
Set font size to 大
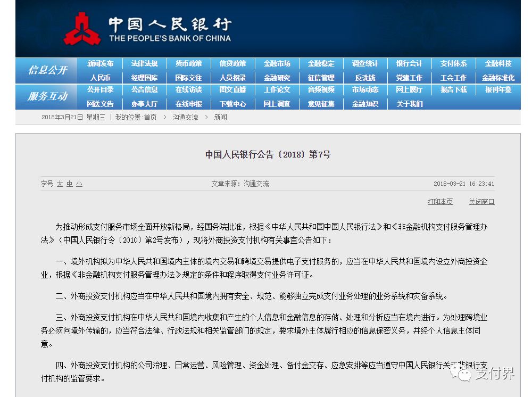pos(60,184)
